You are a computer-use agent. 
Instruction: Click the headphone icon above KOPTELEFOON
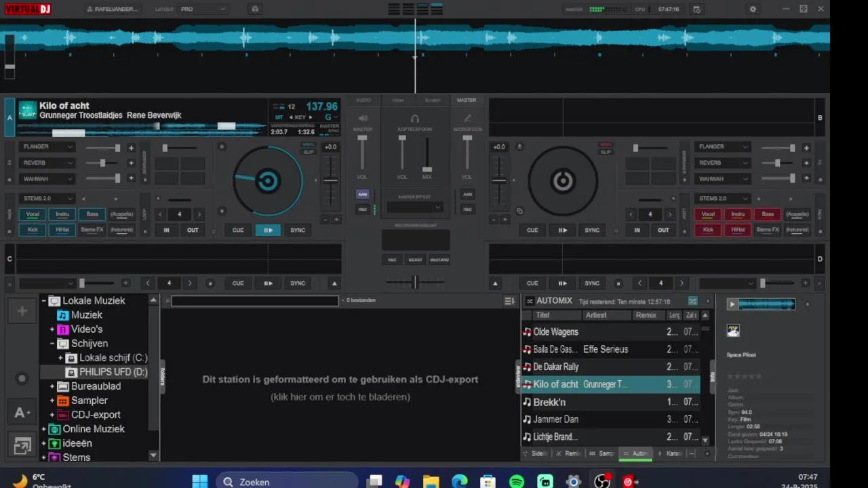click(x=415, y=118)
